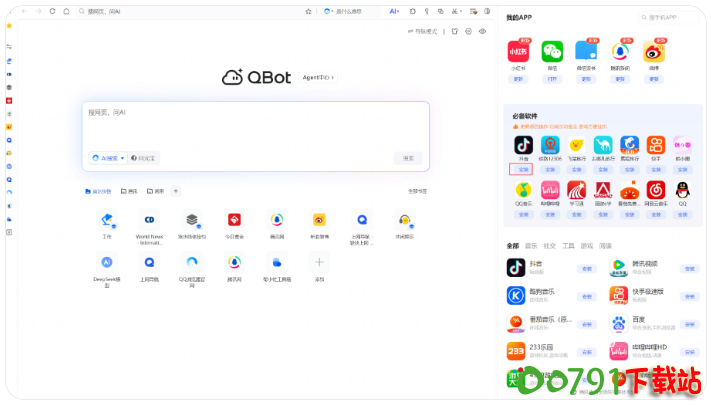711x405 pixels.
Task: Select the Games category tab
Action: [x=586, y=245]
